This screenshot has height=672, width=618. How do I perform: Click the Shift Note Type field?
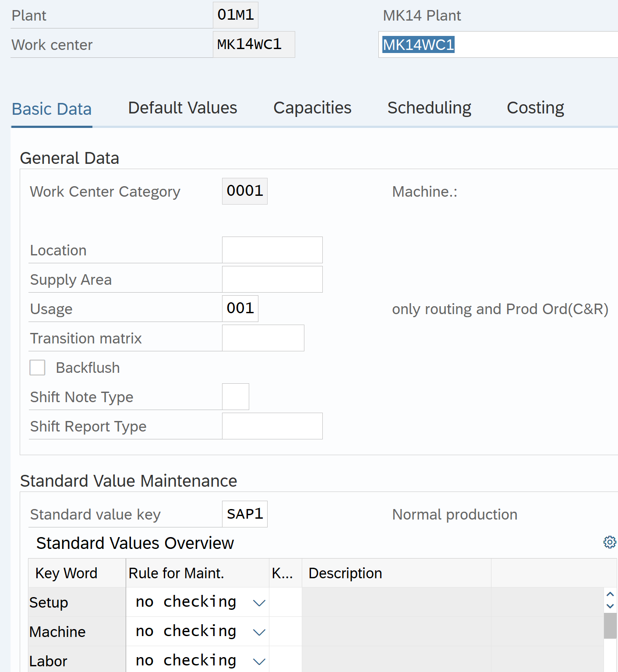pos(236,397)
